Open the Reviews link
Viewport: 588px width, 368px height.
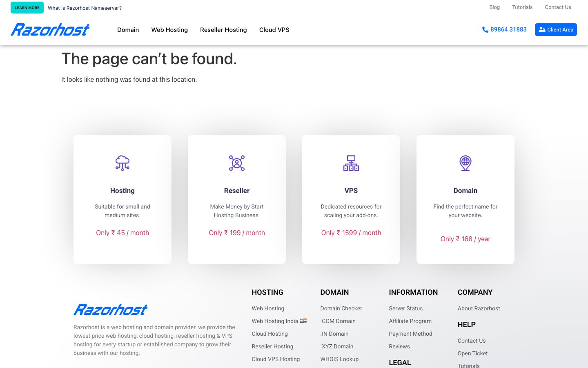(399, 346)
